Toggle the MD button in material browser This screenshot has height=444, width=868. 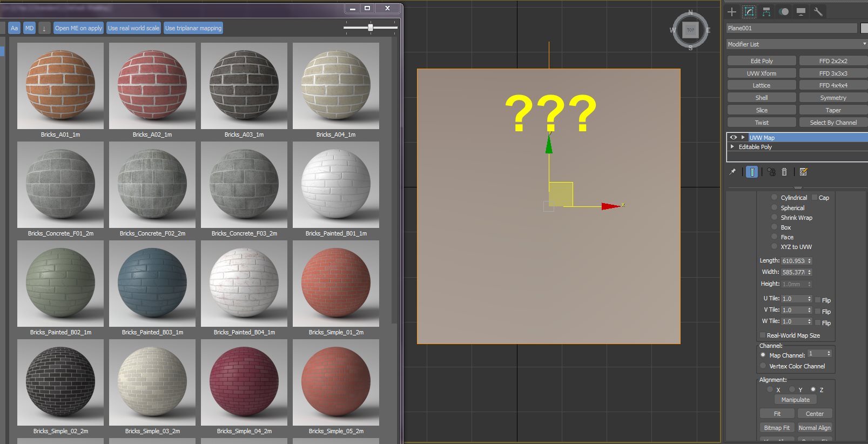[x=30, y=28]
